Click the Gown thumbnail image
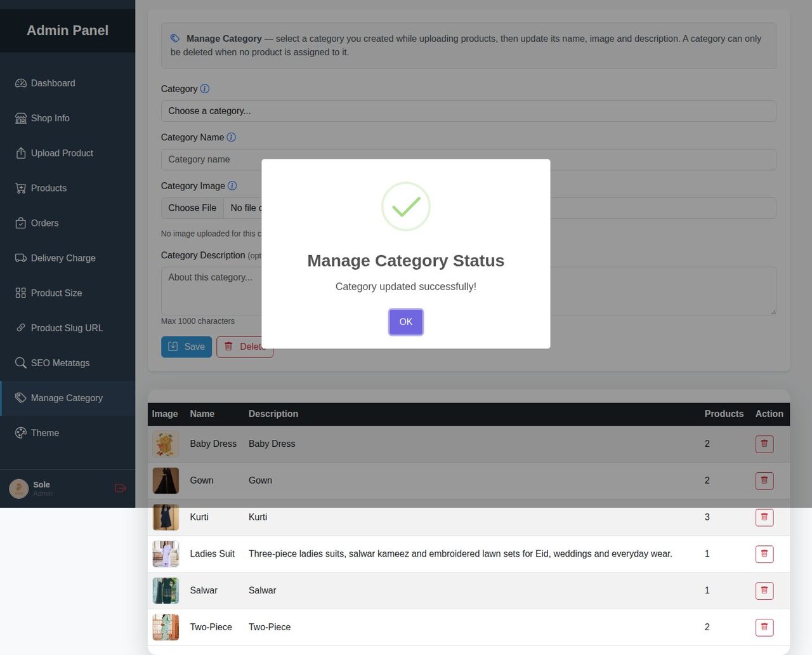 click(166, 480)
